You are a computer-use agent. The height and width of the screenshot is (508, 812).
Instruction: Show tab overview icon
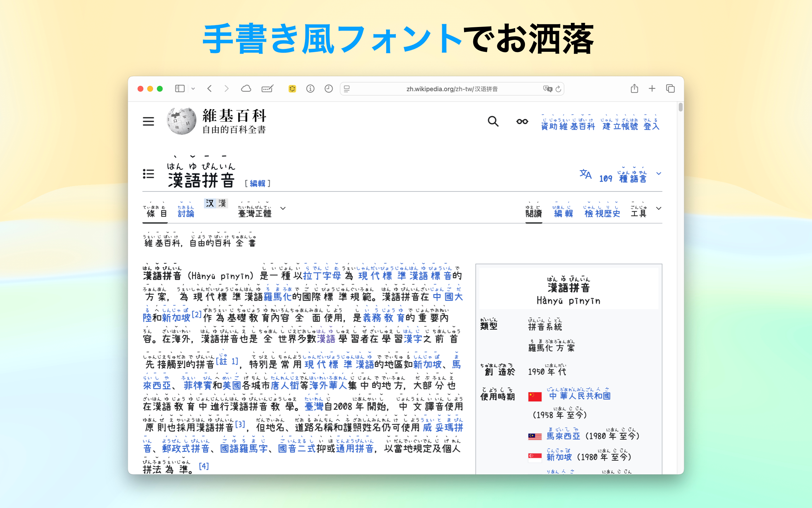(x=671, y=88)
